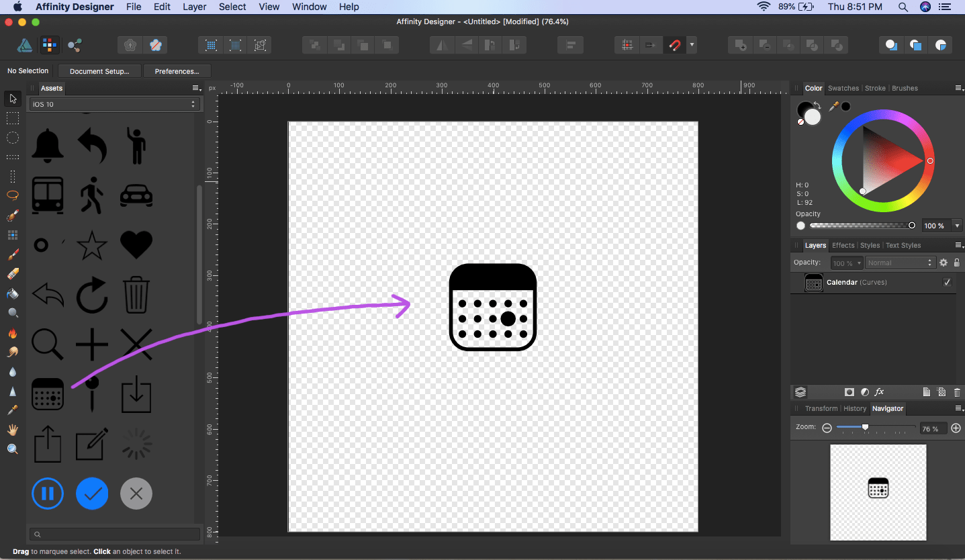Switch to the Swatches tab

[843, 89]
